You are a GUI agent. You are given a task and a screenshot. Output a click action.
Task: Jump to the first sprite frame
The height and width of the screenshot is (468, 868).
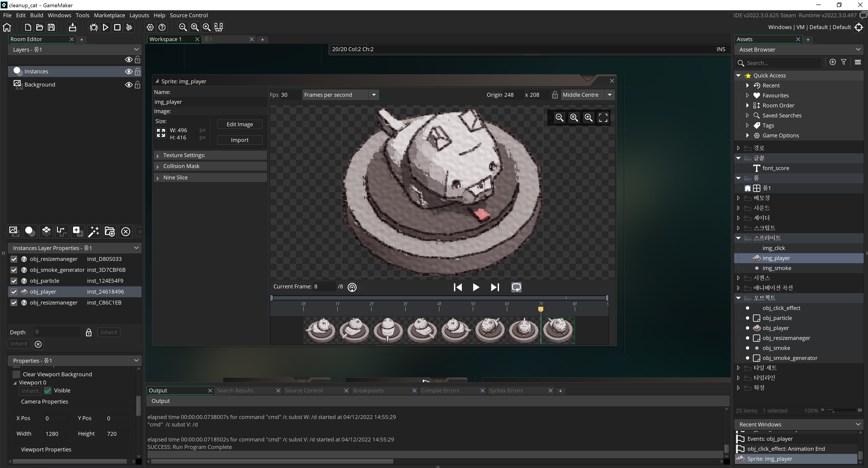(x=457, y=287)
